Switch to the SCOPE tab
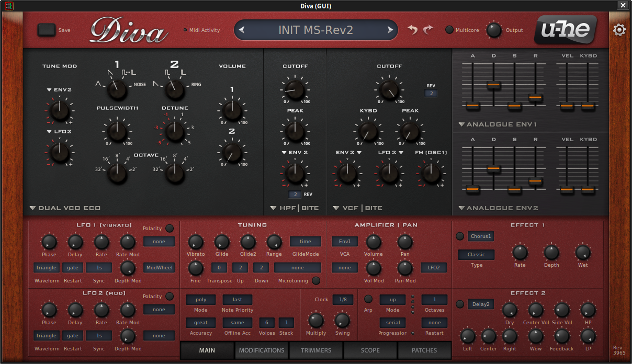 pyautogui.click(x=370, y=350)
